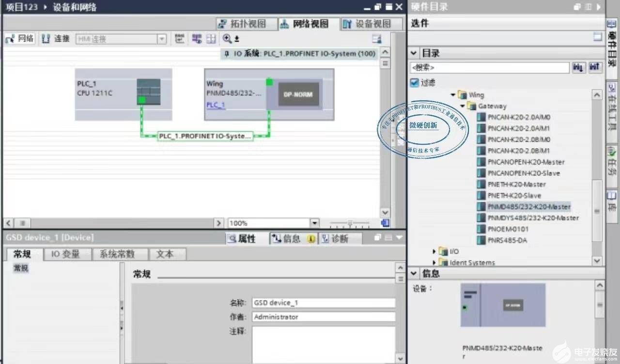Click the zoom magnifier icon in network toolbar

click(x=227, y=39)
